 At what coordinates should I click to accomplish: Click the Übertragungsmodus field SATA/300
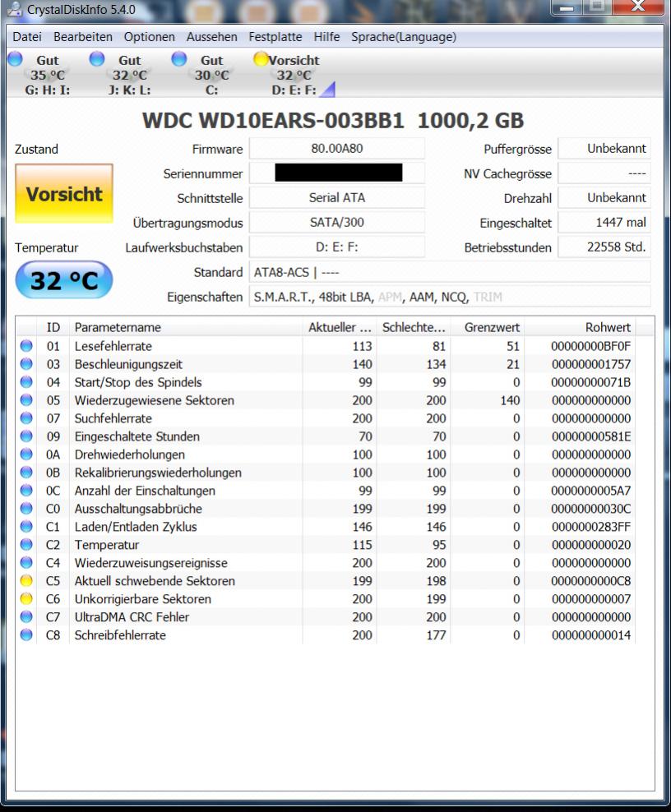(337, 223)
